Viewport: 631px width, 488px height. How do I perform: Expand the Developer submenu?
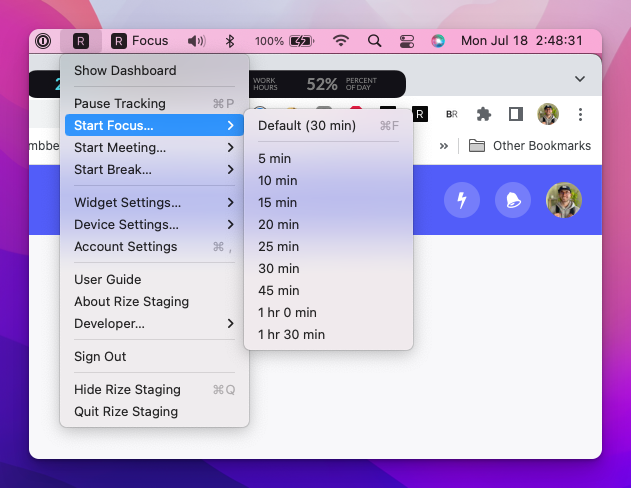click(154, 323)
